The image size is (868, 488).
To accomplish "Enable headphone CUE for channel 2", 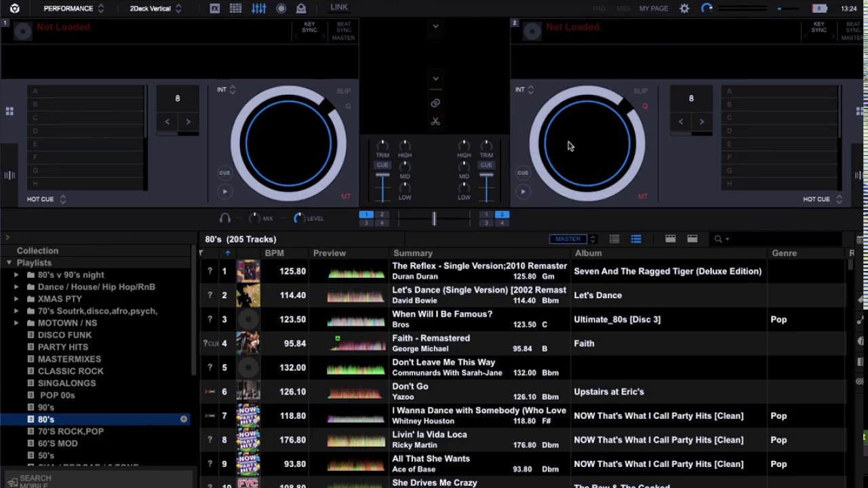I will click(486, 165).
